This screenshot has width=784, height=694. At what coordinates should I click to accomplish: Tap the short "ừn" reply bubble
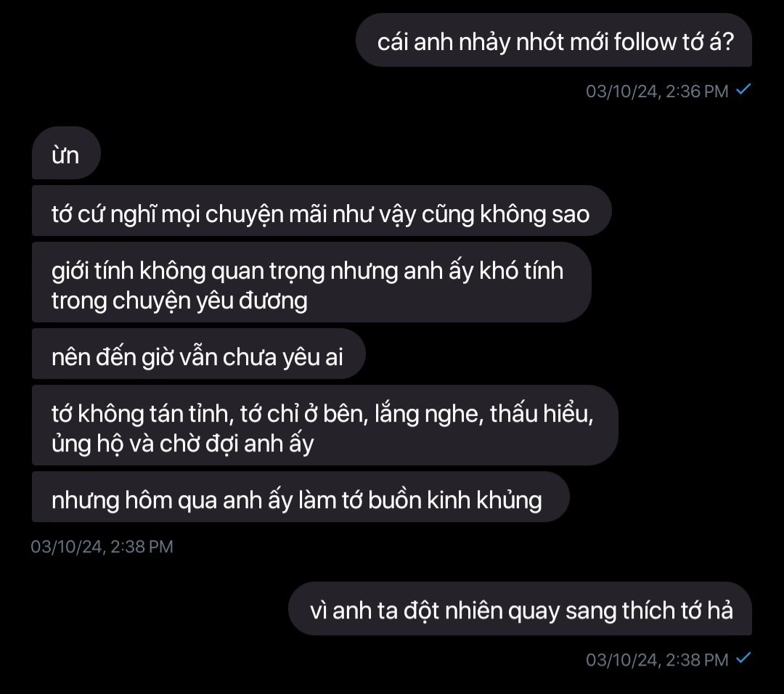(x=66, y=153)
